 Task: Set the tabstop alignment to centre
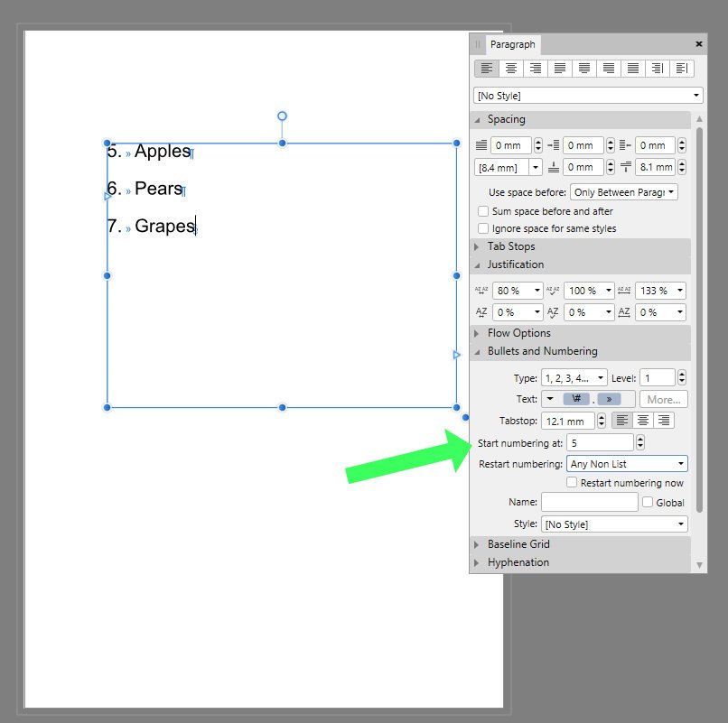coord(642,421)
